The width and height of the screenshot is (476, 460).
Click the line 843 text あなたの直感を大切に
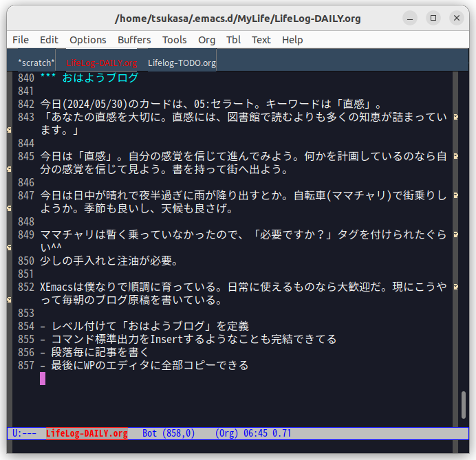pos(106,117)
